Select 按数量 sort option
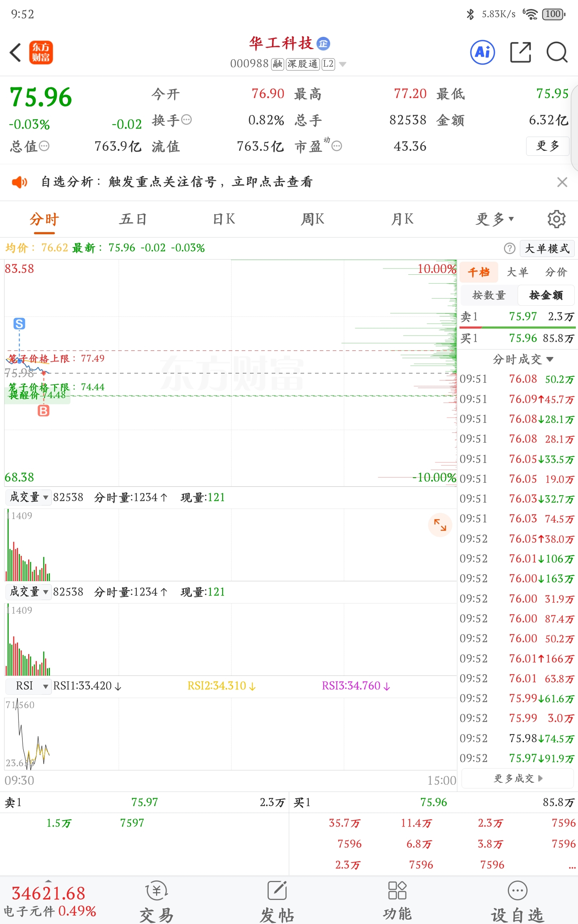The height and width of the screenshot is (924, 578). 489,295
